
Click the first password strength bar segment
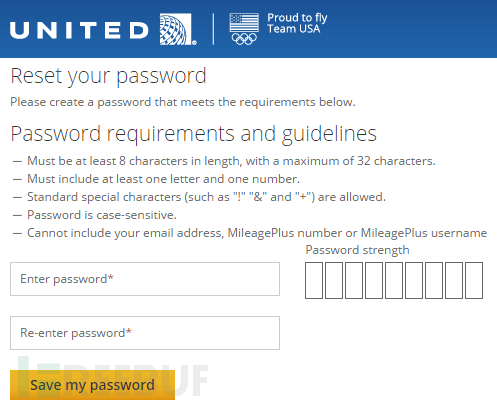click(x=314, y=280)
